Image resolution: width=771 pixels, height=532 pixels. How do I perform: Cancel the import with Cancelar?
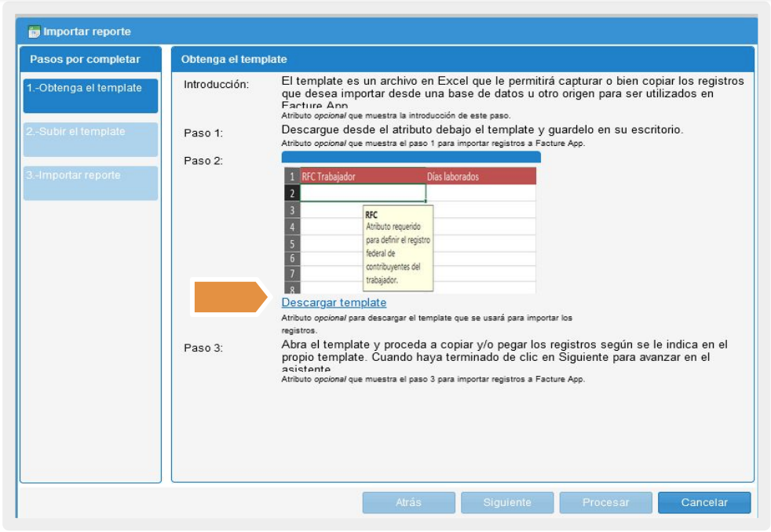coord(703,503)
